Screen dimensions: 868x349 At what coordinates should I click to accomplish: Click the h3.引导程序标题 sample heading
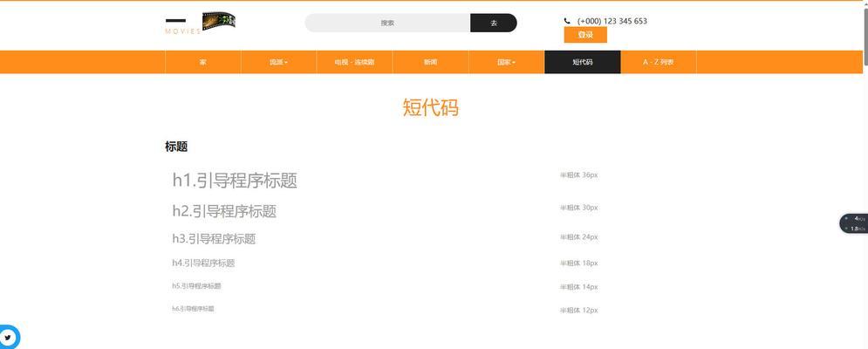[214, 239]
